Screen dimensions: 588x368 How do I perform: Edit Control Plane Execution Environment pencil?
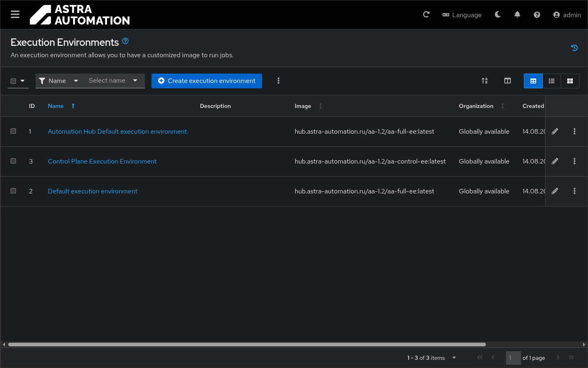[x=555, y=162]
